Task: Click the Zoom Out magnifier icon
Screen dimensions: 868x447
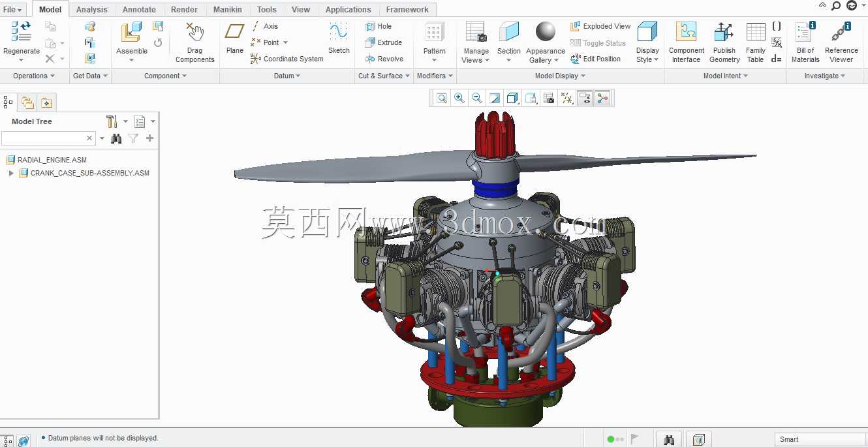Action: [x=477, y=98]
